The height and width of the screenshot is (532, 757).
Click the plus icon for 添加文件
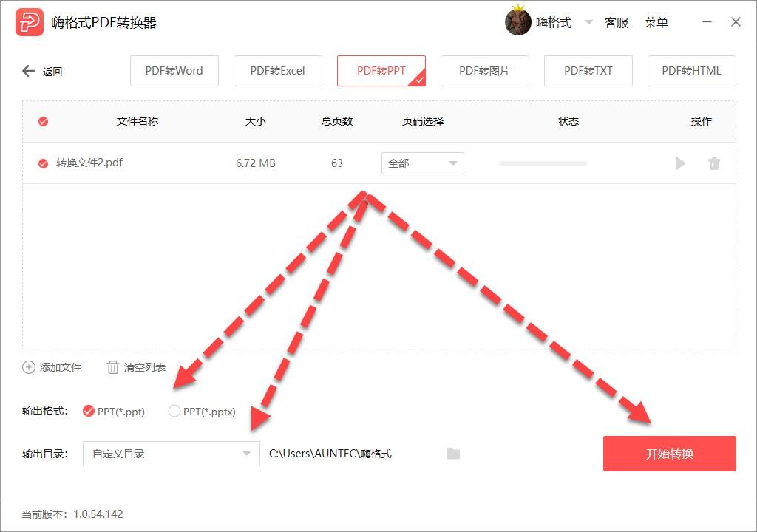[x=29, y=367]
